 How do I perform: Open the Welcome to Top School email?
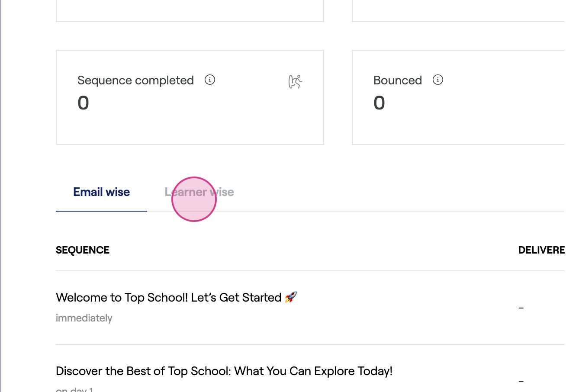169,298
